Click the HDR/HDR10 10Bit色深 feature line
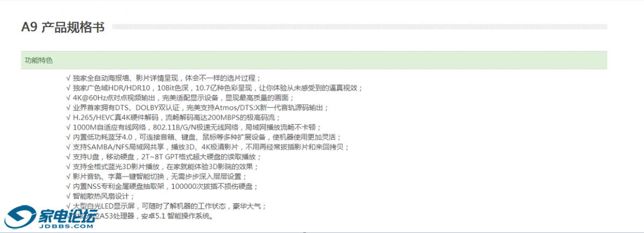The width and height of the screenshot is (644, 233). pyautogui.click(x=215, y=88)
